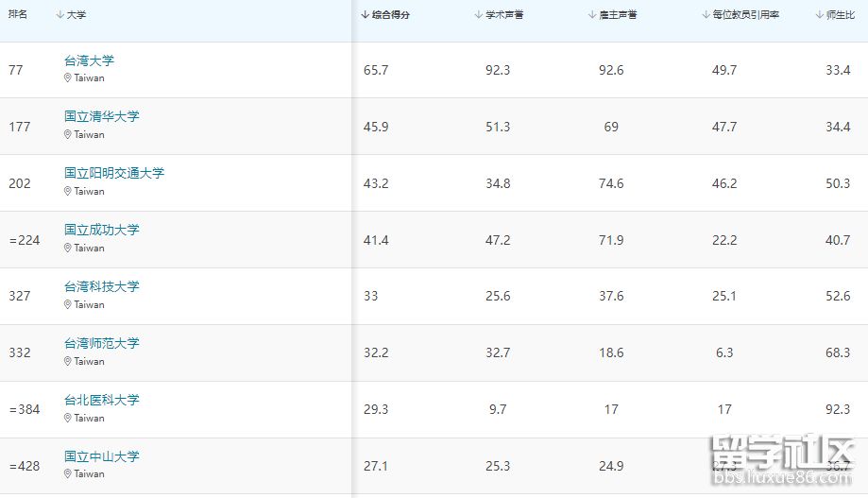Sort by 每位教员引用率 column arrow

706,15
